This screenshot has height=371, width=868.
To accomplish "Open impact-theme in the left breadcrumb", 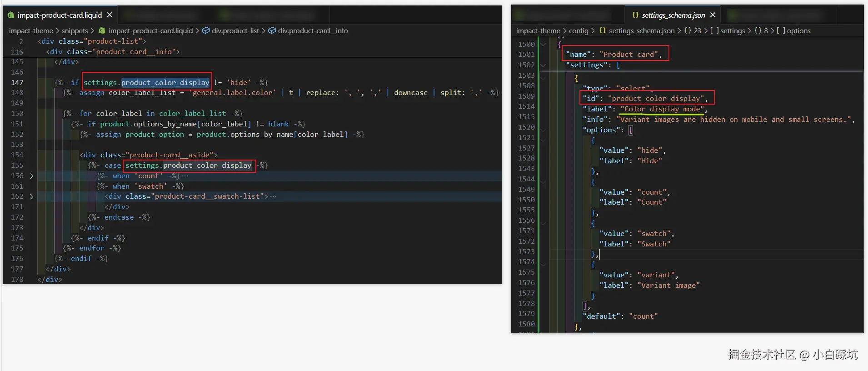I will [31, 30].
